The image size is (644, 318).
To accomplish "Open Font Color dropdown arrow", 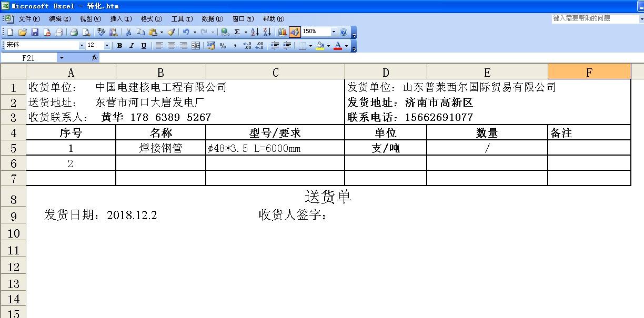I will click(346, 46).
